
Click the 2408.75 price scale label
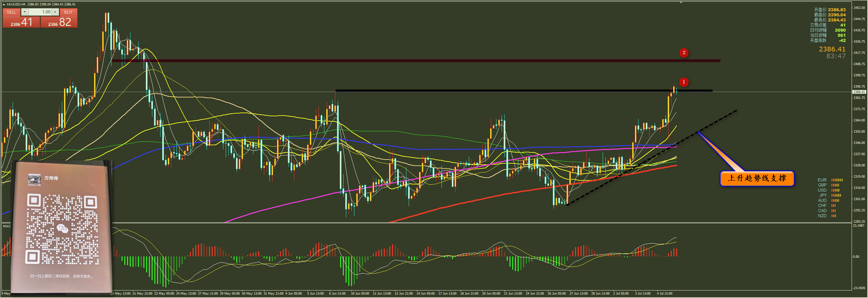[859, 64]
